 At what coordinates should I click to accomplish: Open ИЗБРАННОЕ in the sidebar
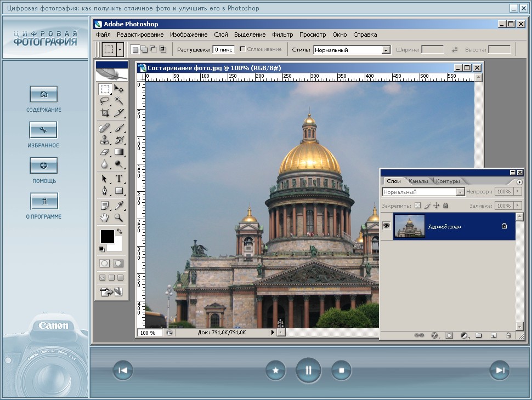coord(43,130)
